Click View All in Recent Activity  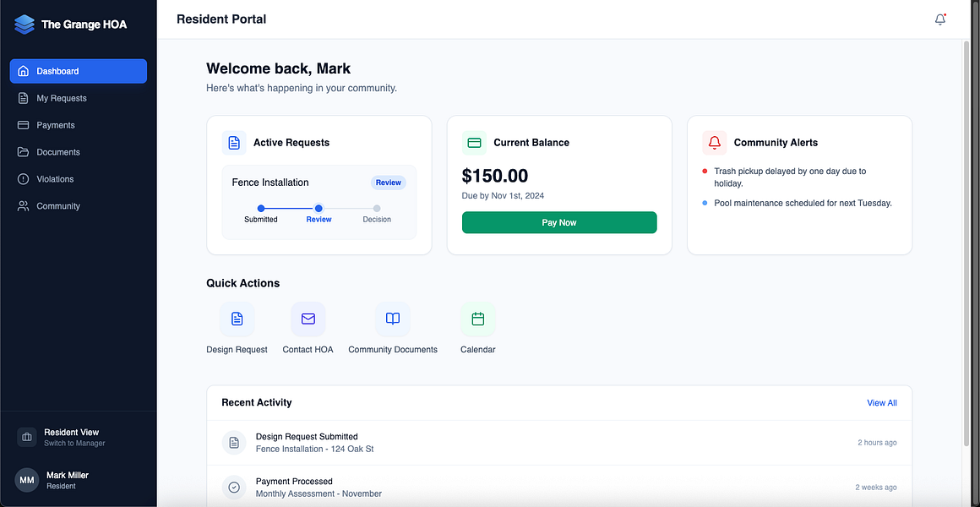882,402
